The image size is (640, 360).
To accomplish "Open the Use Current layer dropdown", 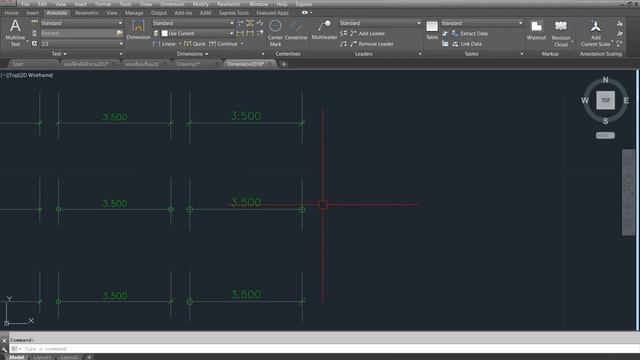I will 231,33.
